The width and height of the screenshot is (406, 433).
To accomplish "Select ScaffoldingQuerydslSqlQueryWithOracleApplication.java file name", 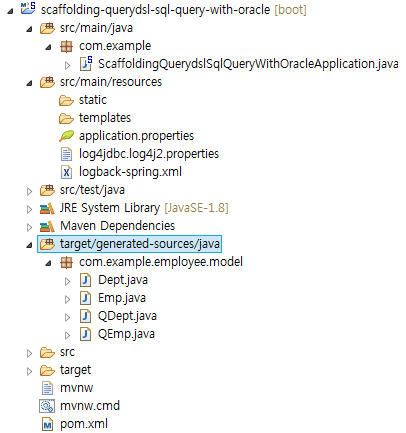I will point(248,64).
